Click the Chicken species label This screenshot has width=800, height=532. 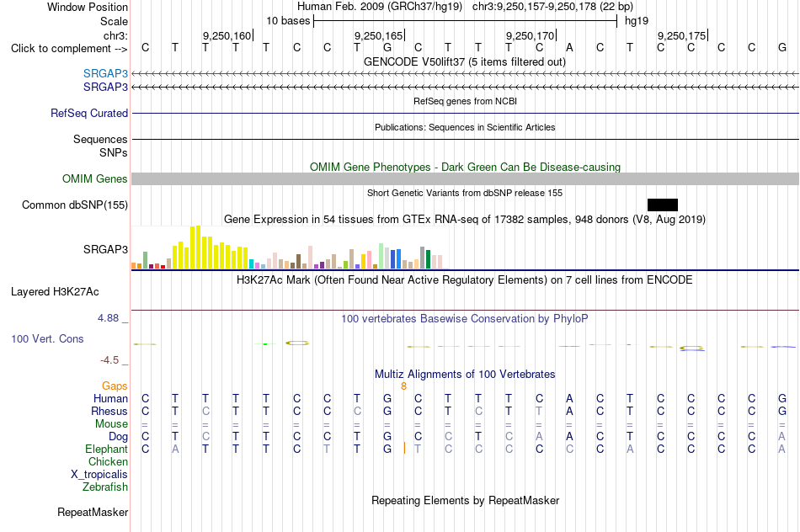[x=108, y=461]
